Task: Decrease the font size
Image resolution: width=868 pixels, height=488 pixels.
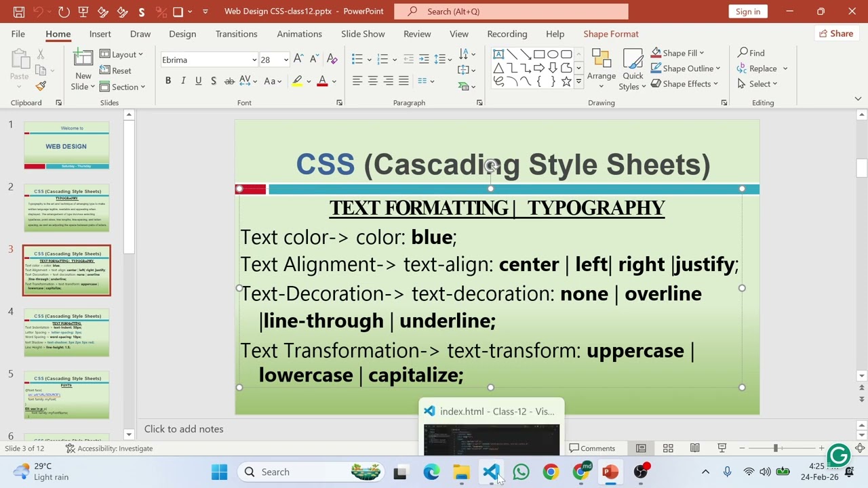Action: [x=315, y=60]
